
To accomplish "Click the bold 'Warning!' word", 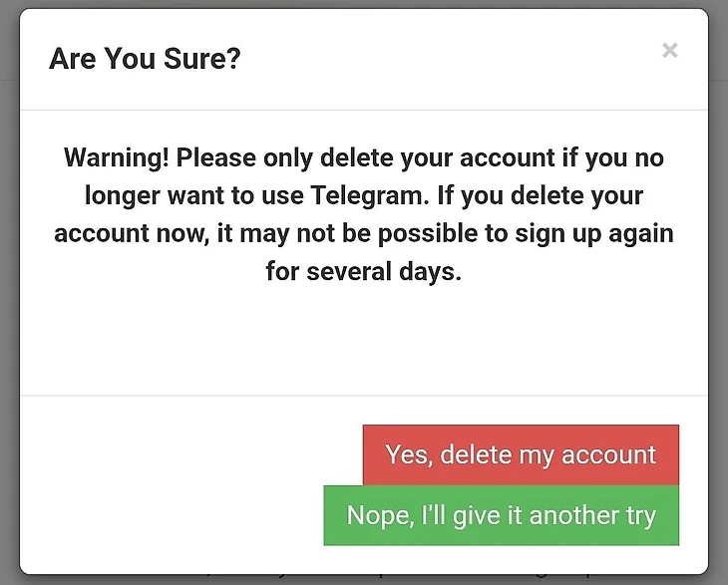I will pos(116,157).
